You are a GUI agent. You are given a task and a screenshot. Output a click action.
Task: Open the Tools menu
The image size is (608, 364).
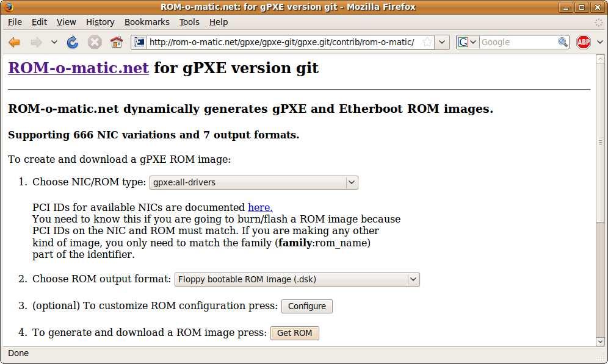click(189, 22)
